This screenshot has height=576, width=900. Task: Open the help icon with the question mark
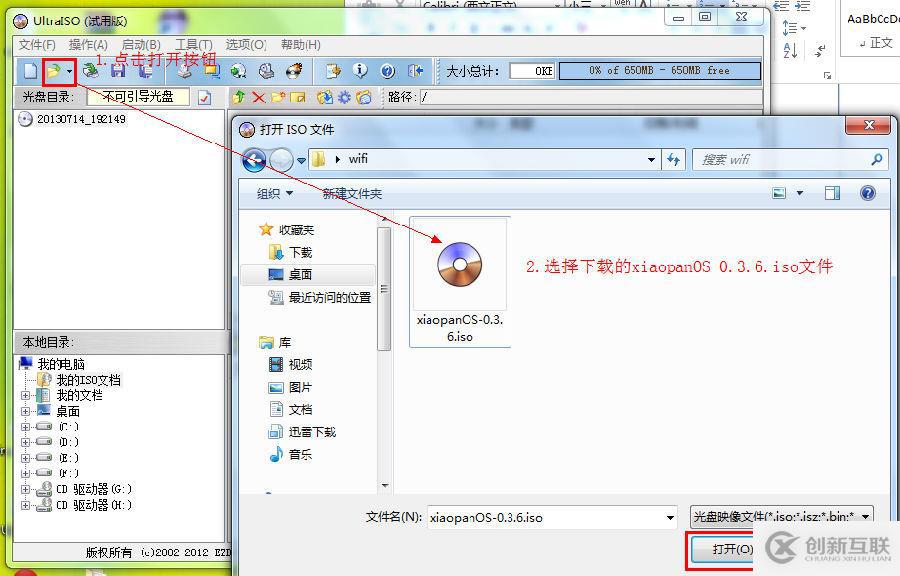[385, 71]
